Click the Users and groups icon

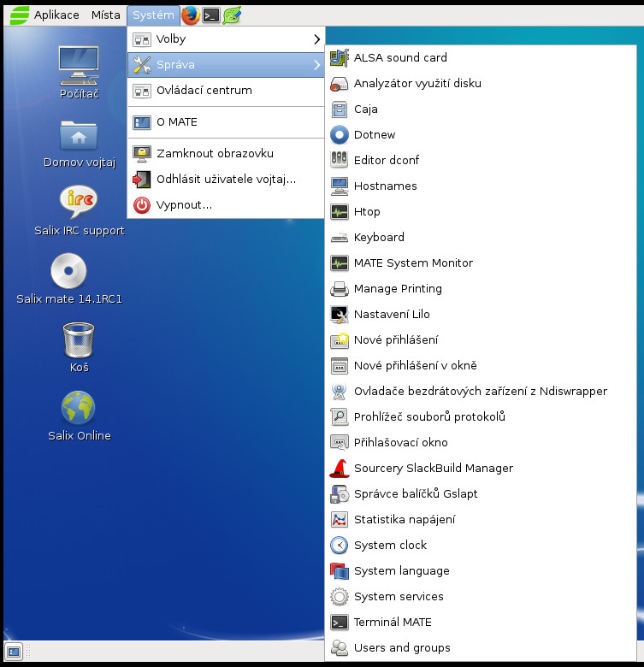(x=339, y=648)
